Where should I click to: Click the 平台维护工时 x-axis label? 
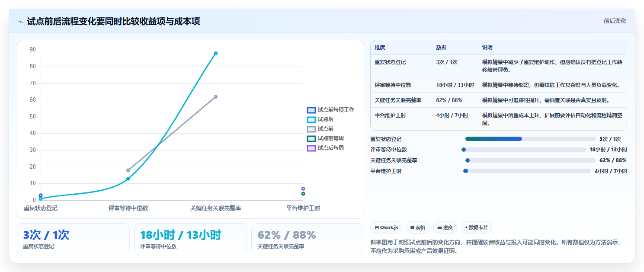tap(303, 208)
